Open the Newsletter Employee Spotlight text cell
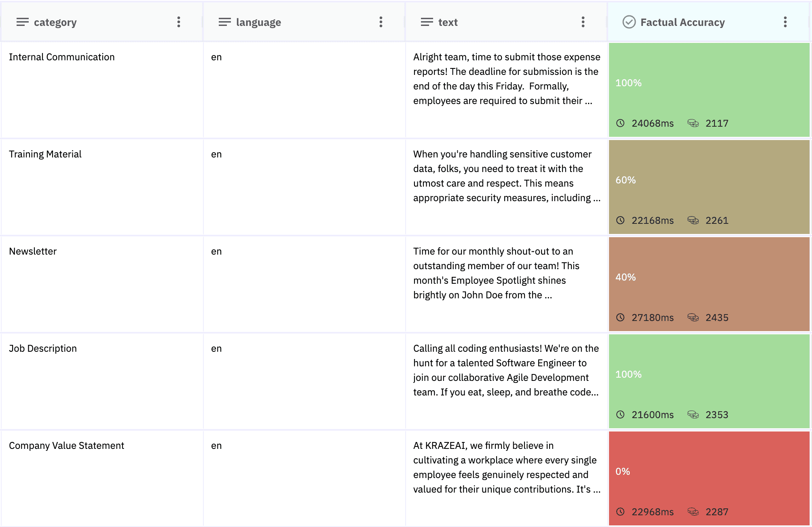Screen dimensions: 812x527 505,273
